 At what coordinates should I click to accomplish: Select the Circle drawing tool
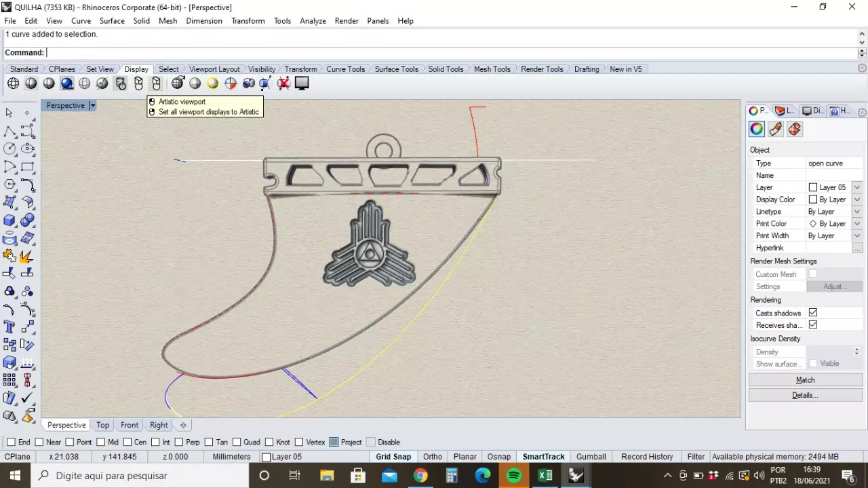[x=9, y=149]
